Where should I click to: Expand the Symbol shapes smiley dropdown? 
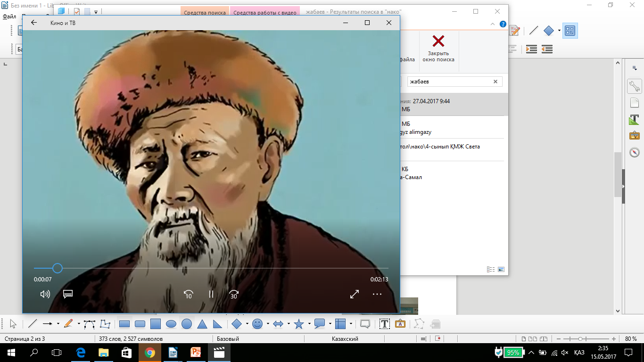tap(268, 324)
